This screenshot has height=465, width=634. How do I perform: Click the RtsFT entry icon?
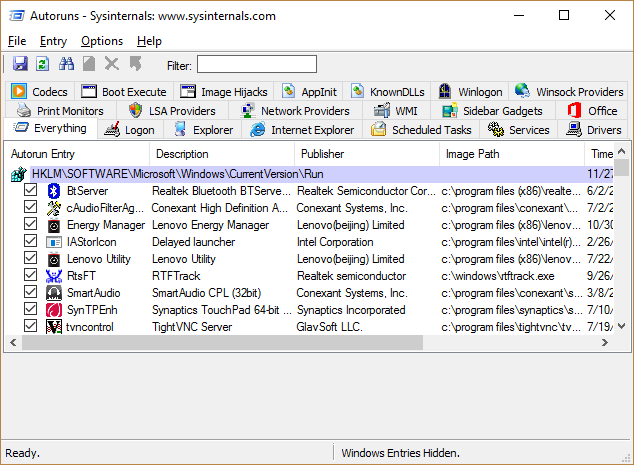(x=54, y=276)
